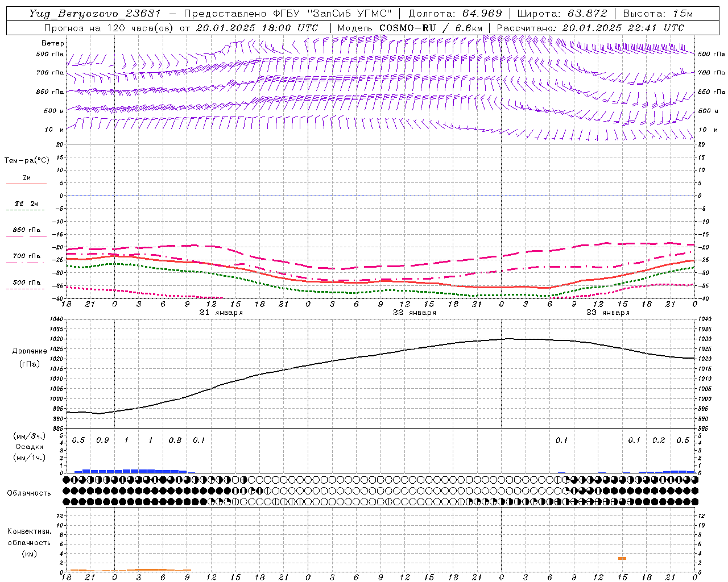The height and width of the screenshot is (582, 728).
Task: Click the station title Yug_Beryozovo_23631
Action: (x=95, y=14)
